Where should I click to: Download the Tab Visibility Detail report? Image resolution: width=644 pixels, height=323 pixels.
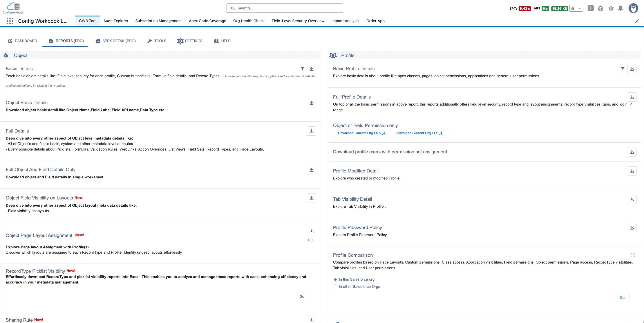coord(632,199)
